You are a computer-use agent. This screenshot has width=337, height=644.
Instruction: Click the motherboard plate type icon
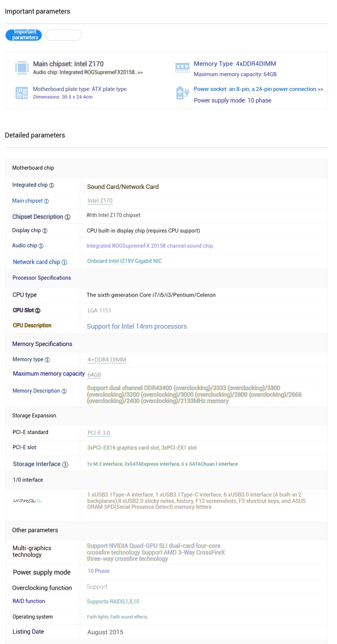tap(22, 93)
